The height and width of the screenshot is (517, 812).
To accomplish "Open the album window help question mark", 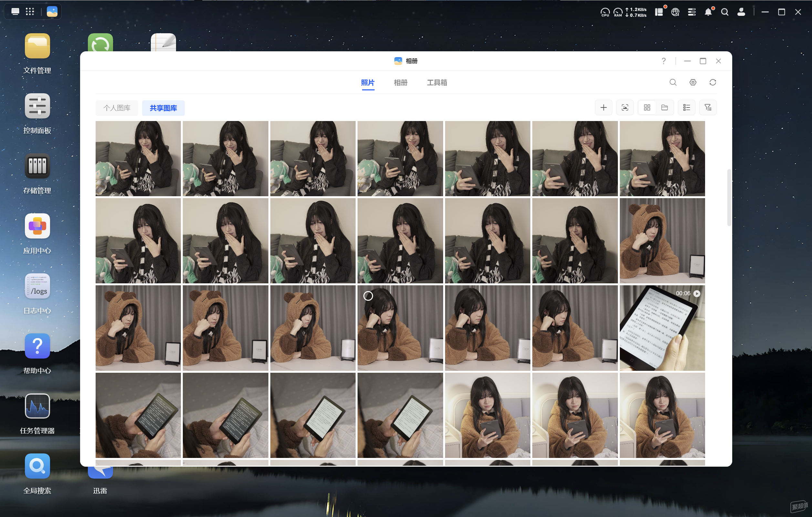I will click(663, 61).
